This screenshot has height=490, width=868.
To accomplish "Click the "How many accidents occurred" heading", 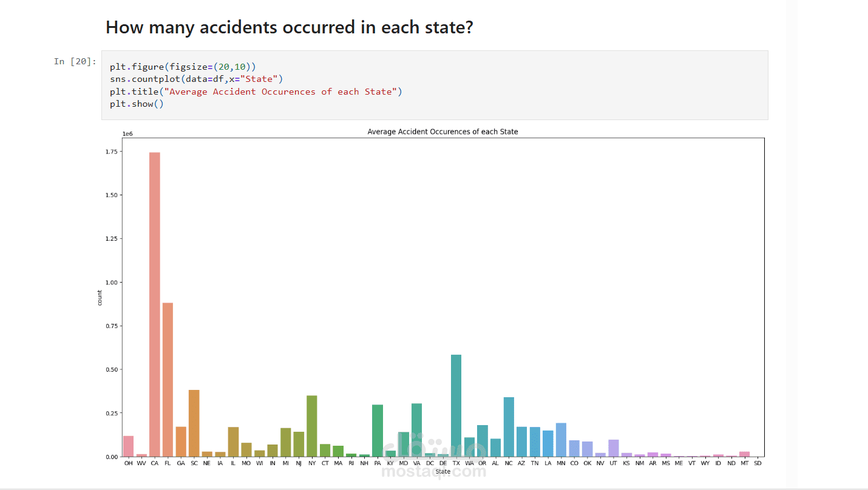I will pos(289,28).
